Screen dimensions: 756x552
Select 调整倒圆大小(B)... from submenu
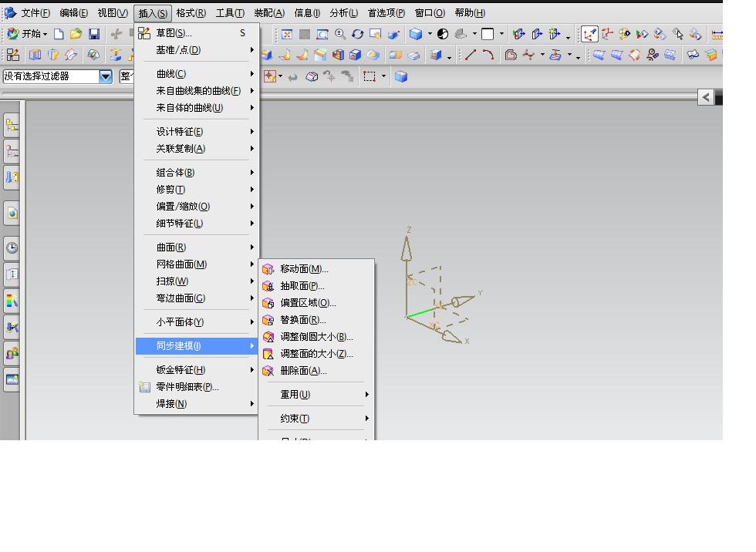pos(317,337)
